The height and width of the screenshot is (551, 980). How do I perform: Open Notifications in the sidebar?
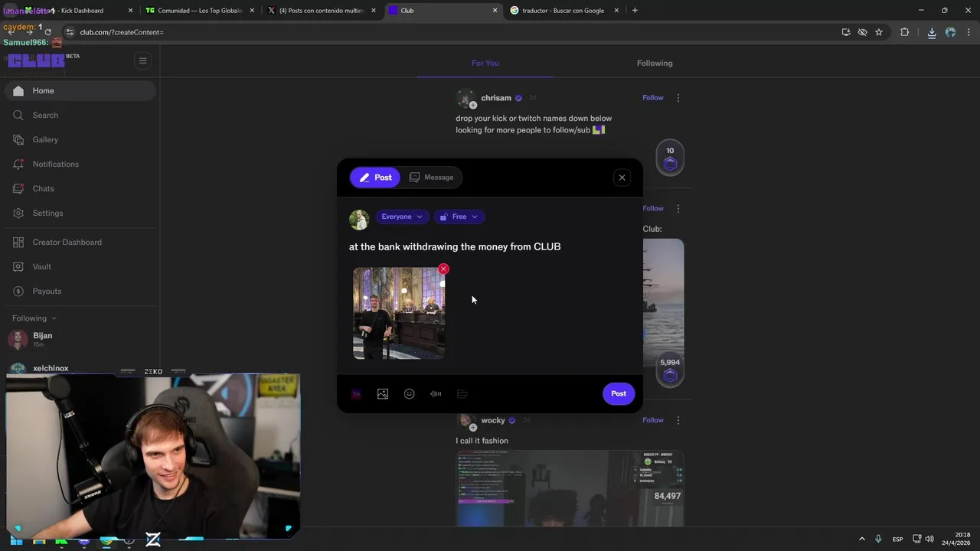coord(80,164)
